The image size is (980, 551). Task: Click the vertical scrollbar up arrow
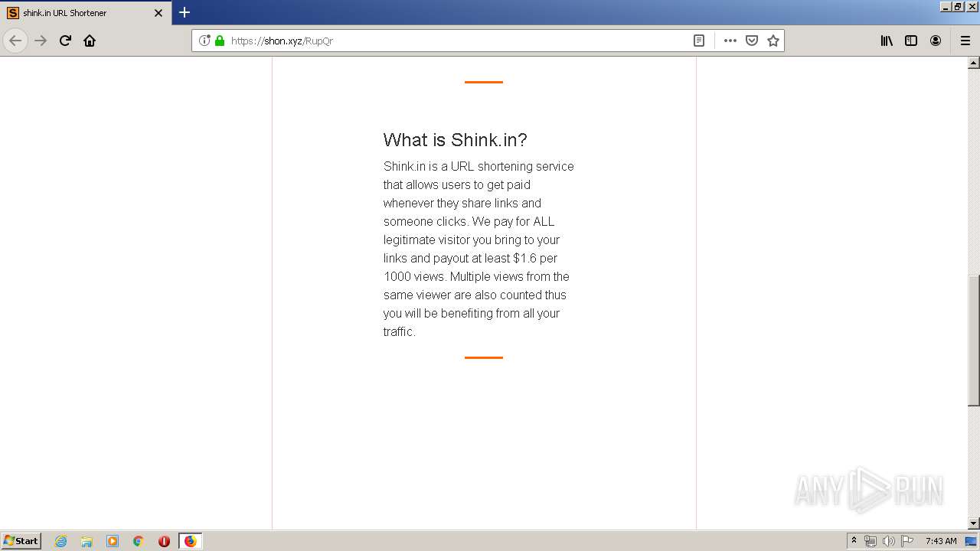(974, 63)
